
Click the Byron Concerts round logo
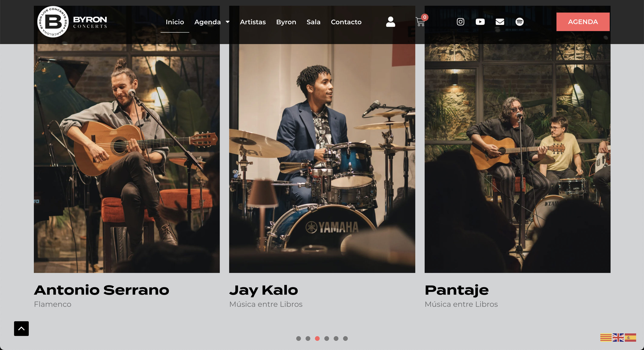[53, 22]
